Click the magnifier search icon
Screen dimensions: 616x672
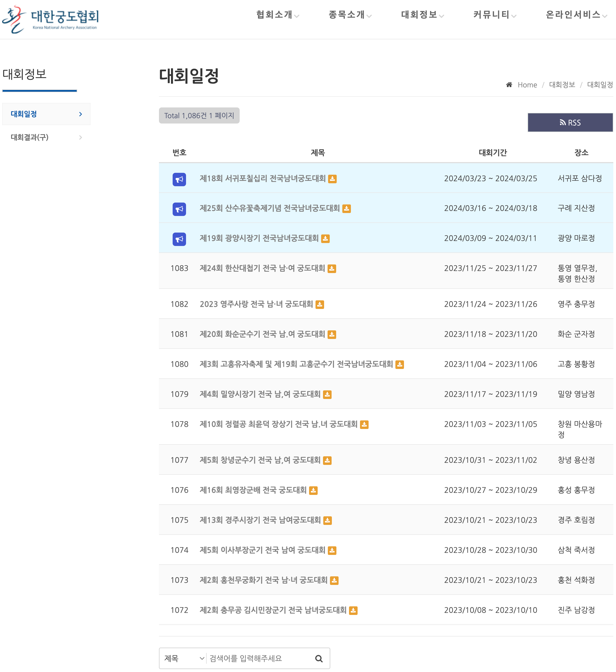coord(318,658)
